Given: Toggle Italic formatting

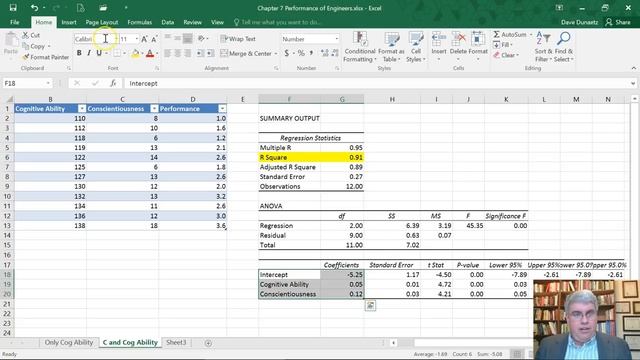Looking at the screenshot, I should 89,53.
